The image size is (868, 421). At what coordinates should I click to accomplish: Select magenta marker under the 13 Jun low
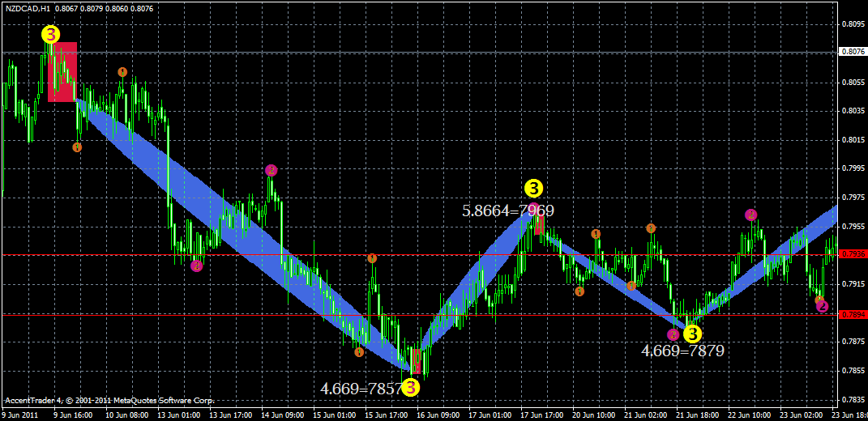(196, 266)
